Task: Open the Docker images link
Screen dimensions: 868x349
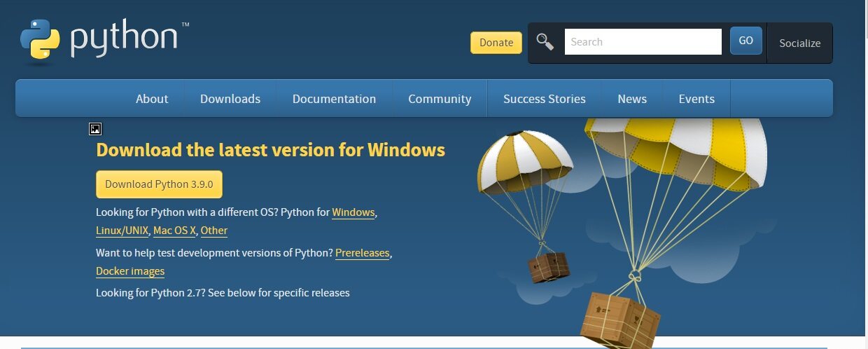Action: click(130, 271)
